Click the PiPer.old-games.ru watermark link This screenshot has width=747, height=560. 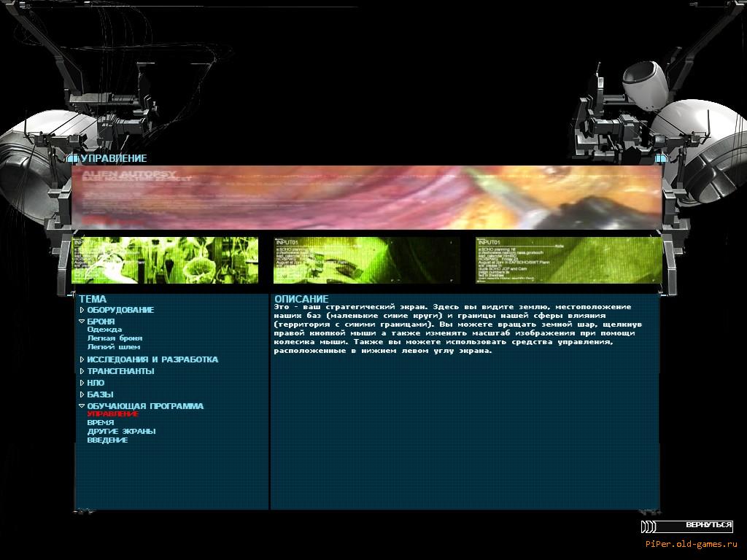coord(691,544)
